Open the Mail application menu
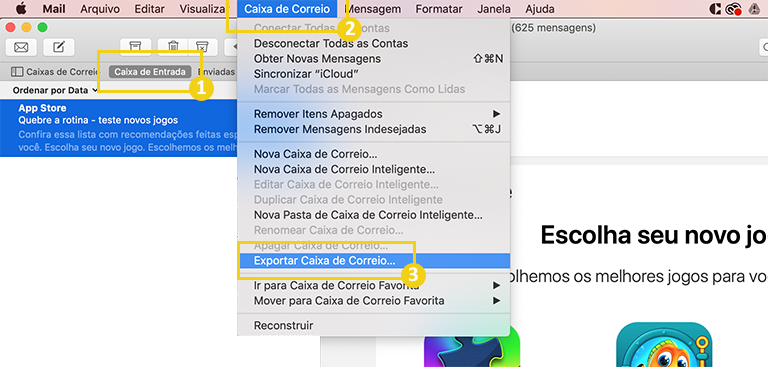Viewport: 768px width, 367px height. (54, 9)
